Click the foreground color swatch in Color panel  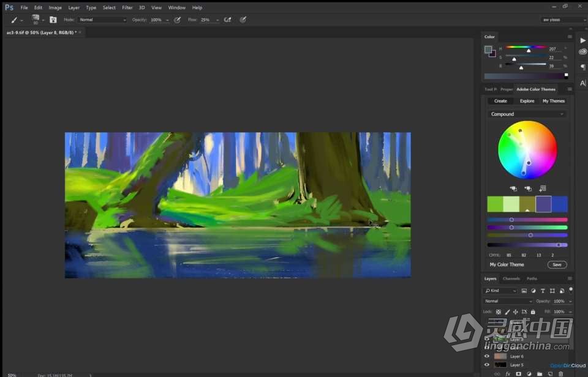click(488, 50)
